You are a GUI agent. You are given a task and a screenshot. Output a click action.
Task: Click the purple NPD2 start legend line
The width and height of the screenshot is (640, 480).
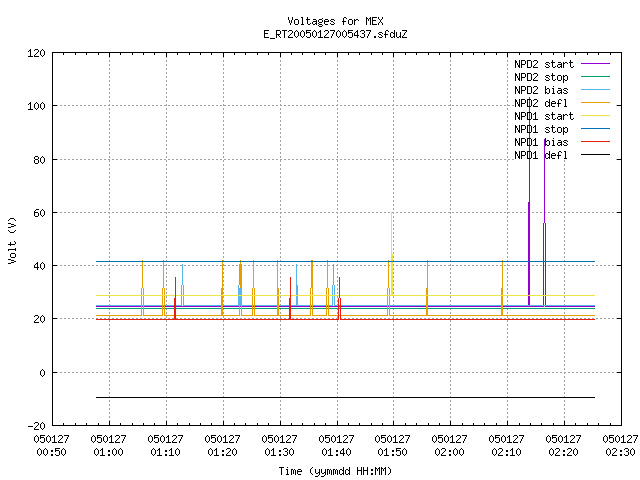tap(595, 64)
